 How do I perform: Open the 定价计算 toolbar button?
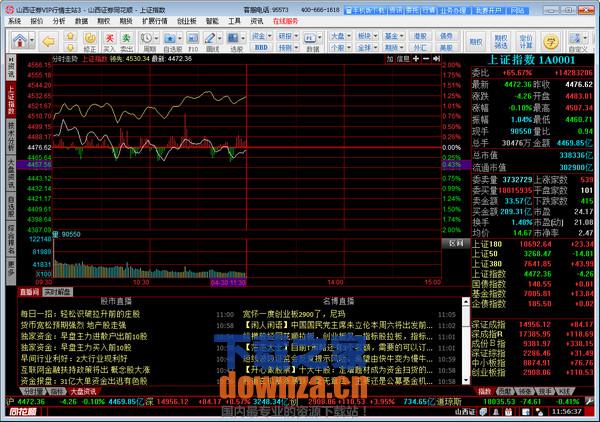point(526,42)
